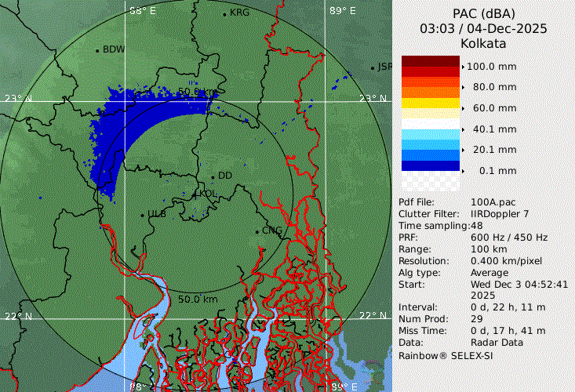Click the JSR station dot
Image resolution: width=575 pixels, height=392 pixels.
373,67
